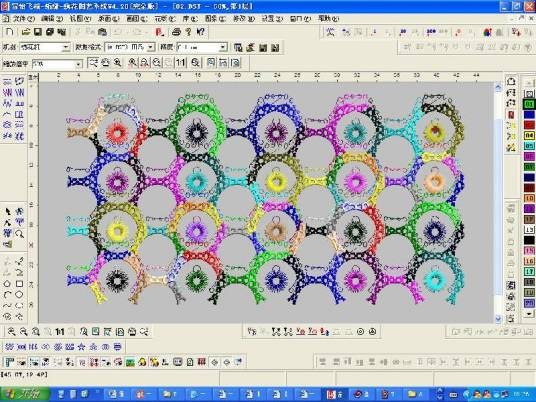Select yellow color 04 in the palette
The height and width of the screenshot is (402, 536).
[529, 136]
